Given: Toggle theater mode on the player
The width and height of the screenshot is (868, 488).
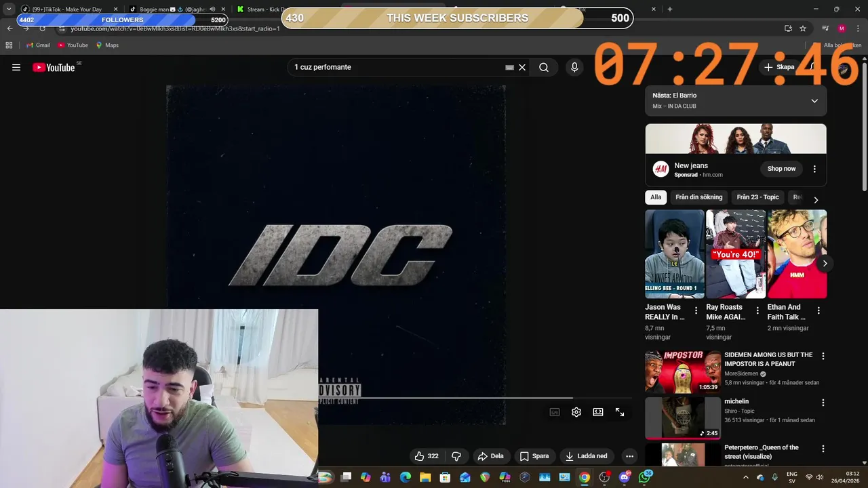Looking at the screenshot, I should click(x=598, y=412).
